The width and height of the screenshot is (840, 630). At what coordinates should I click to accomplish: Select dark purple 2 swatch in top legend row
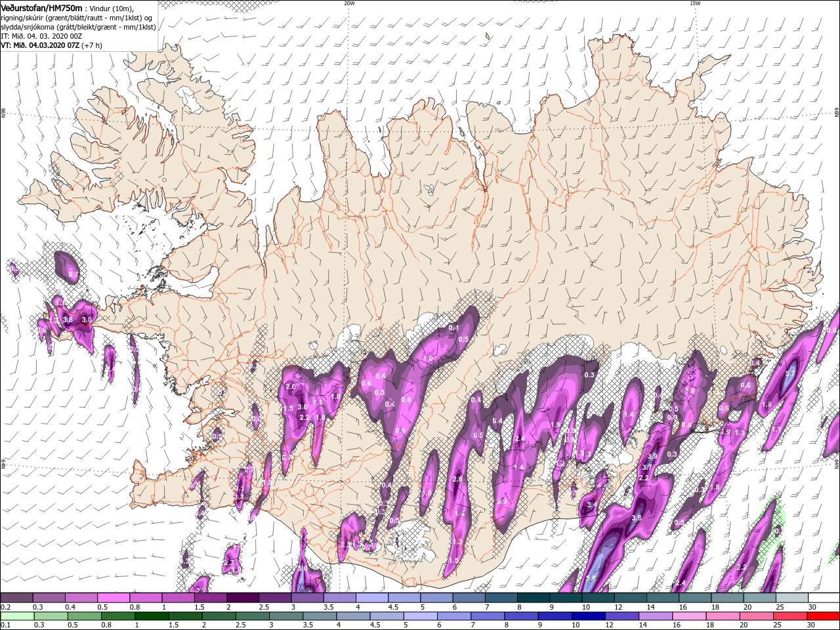click(x=242, y=598)
